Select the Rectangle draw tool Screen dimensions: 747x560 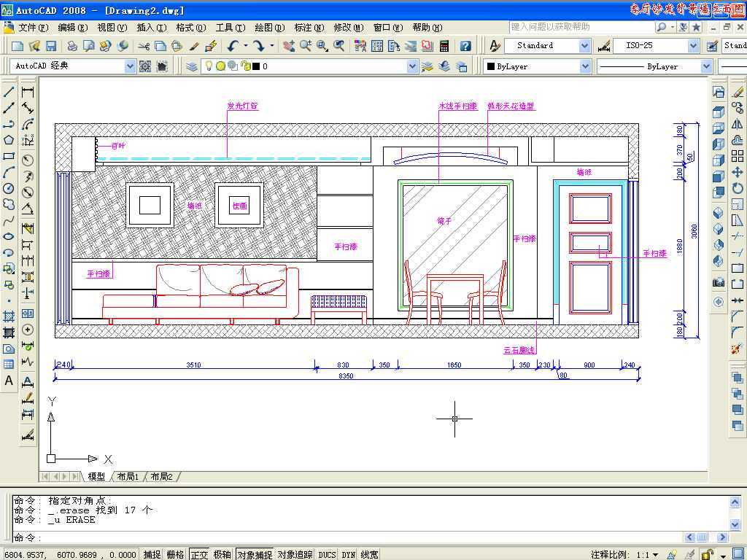[x=9, y=156]
